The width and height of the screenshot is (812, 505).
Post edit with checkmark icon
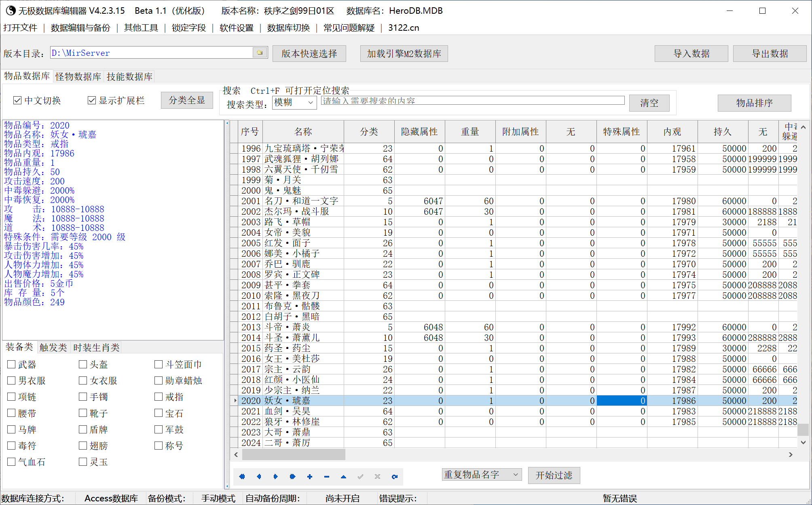pyautogui.click(x=360, y=477)
